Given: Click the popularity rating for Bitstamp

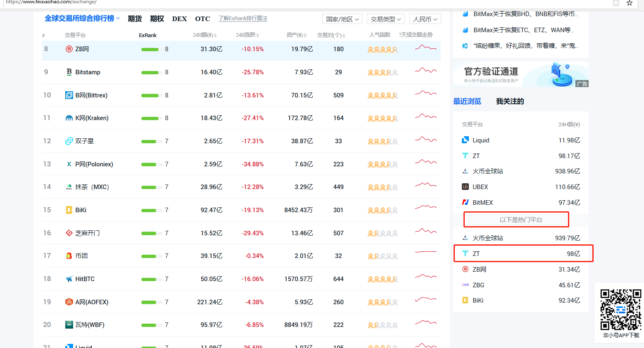Looking at the screenshot, I should (383, 73).
